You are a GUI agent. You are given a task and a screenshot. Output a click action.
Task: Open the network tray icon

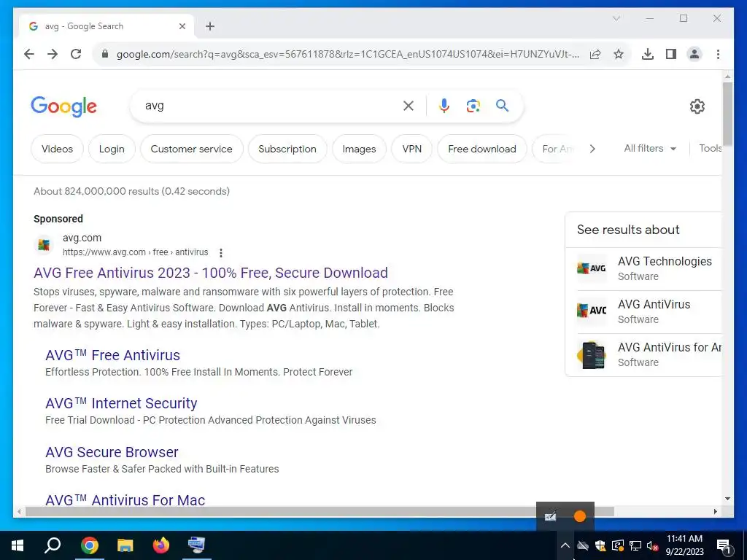coord(635,545)
